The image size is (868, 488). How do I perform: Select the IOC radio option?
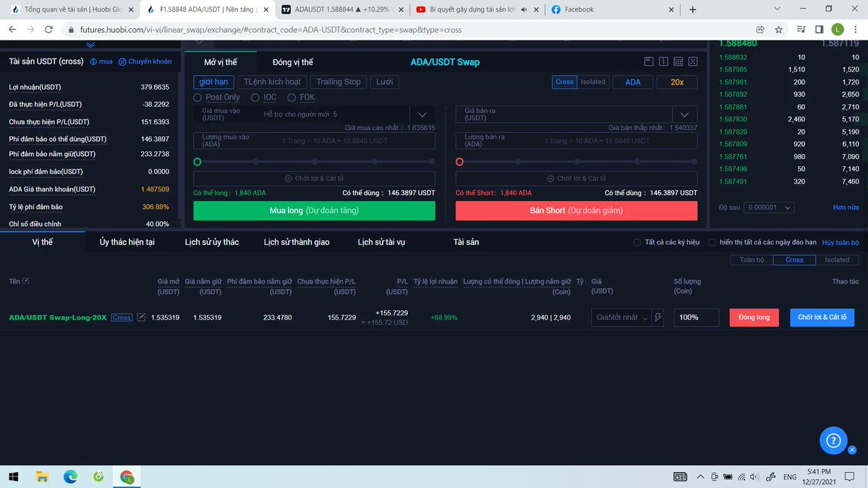pos(255,97)
